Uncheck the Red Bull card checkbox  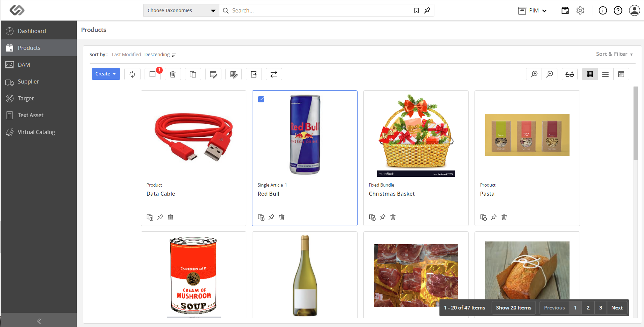click(261, 99)
